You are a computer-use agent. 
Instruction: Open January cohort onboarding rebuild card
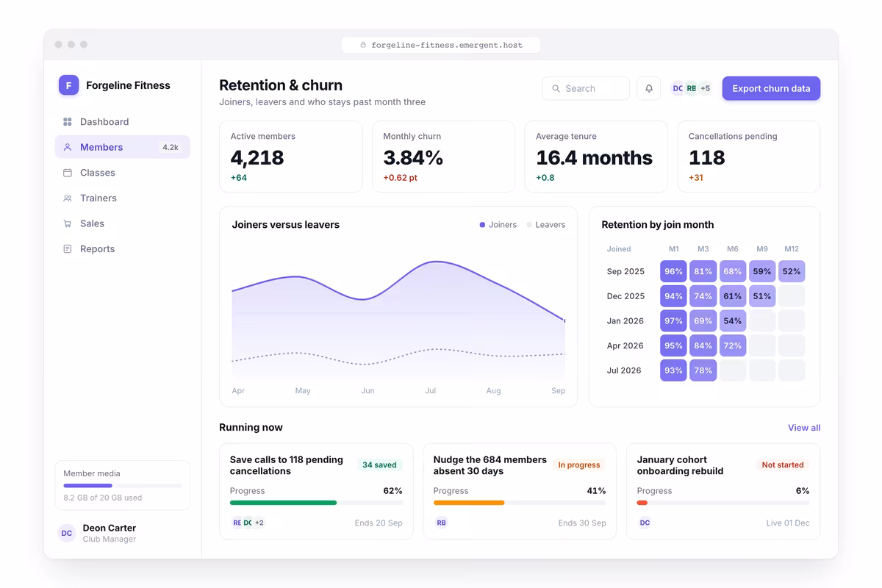(x=723, y=491)
